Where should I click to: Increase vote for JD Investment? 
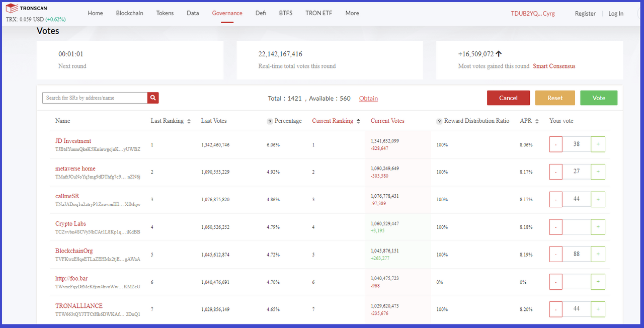click(598, 144)
